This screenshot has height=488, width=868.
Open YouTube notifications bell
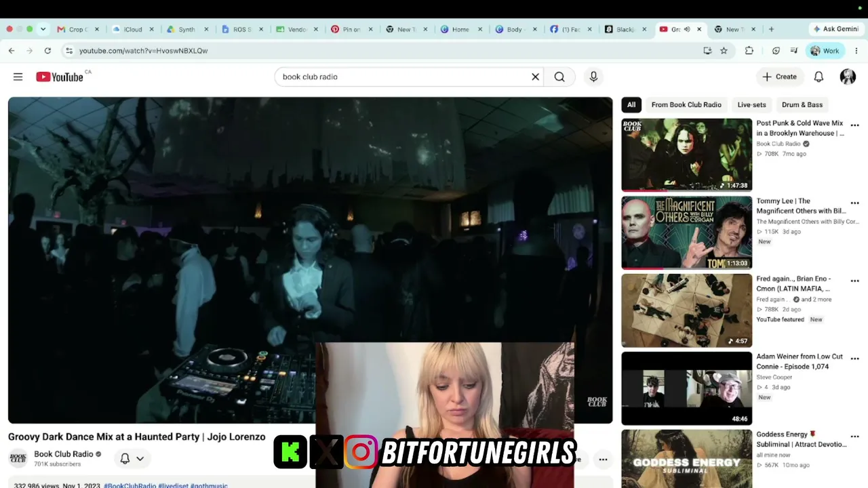pos(818,77)
